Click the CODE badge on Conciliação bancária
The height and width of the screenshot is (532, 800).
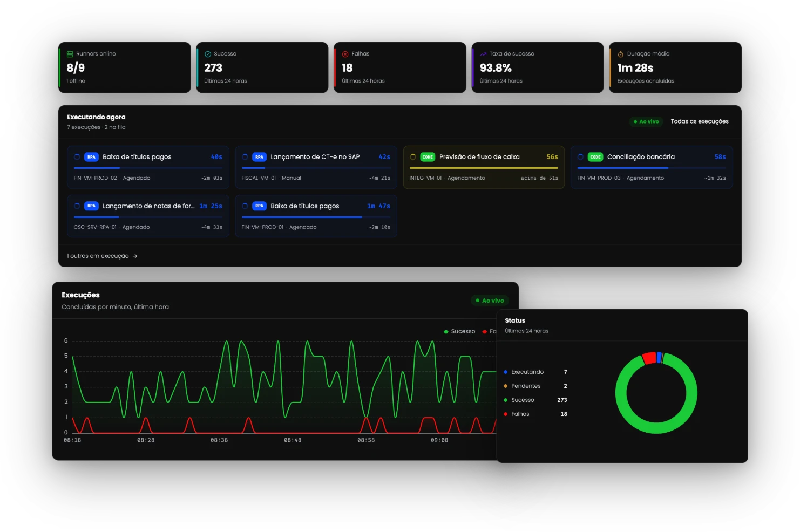click(x=595, y=157)
